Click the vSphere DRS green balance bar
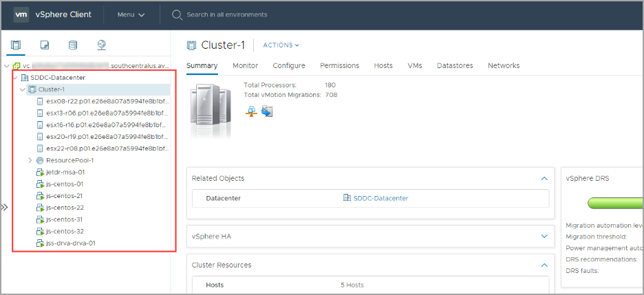This screenshot has height=295, width=644. coord(616,203)
